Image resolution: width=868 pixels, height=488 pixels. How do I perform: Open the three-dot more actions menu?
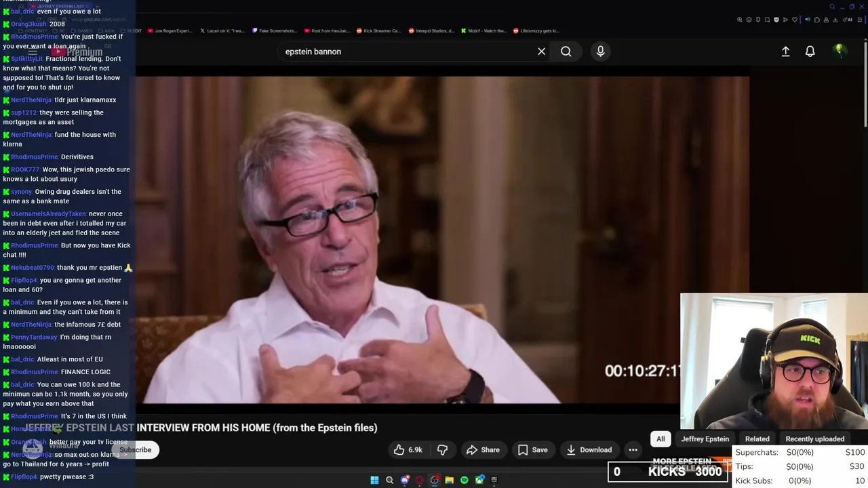click(x=633, y=449)
